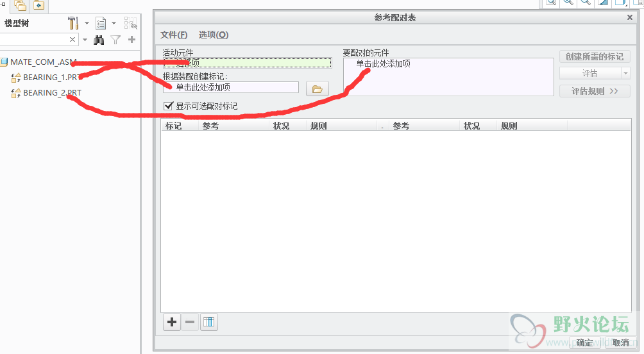
Task: Click the green 活动元件 selection field
Action: tap(247, 63)
